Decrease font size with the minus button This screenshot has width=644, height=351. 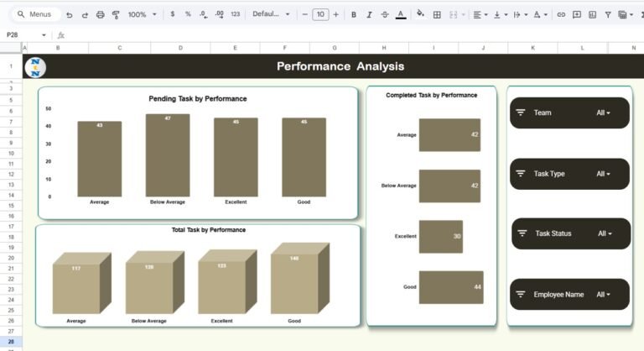tap(304, 14)
